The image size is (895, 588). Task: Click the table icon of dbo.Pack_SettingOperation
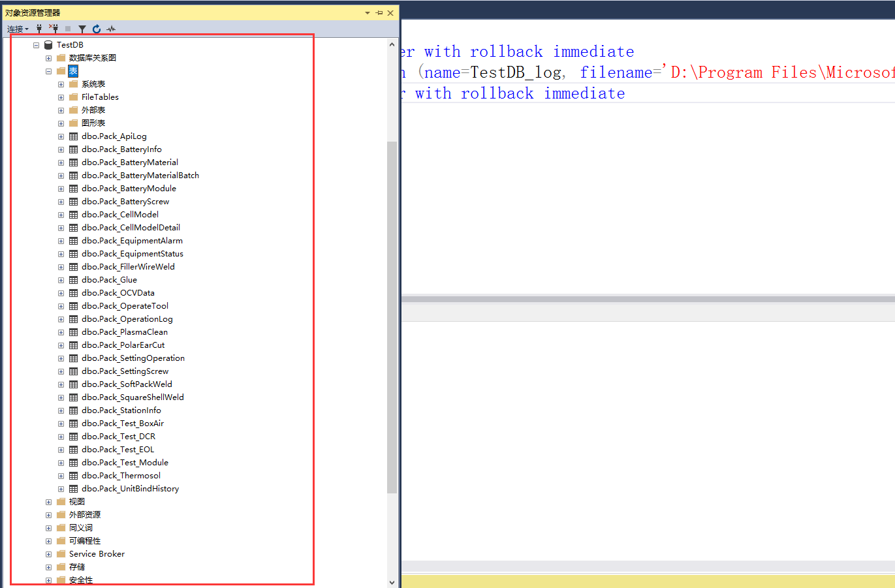74,358
